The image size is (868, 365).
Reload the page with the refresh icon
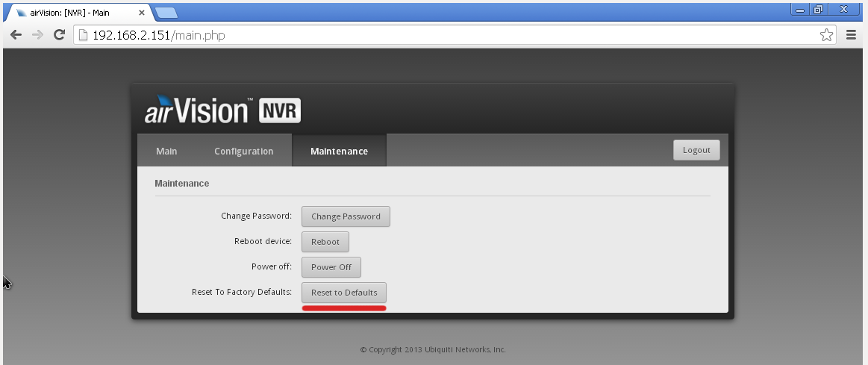pos(59,35)
